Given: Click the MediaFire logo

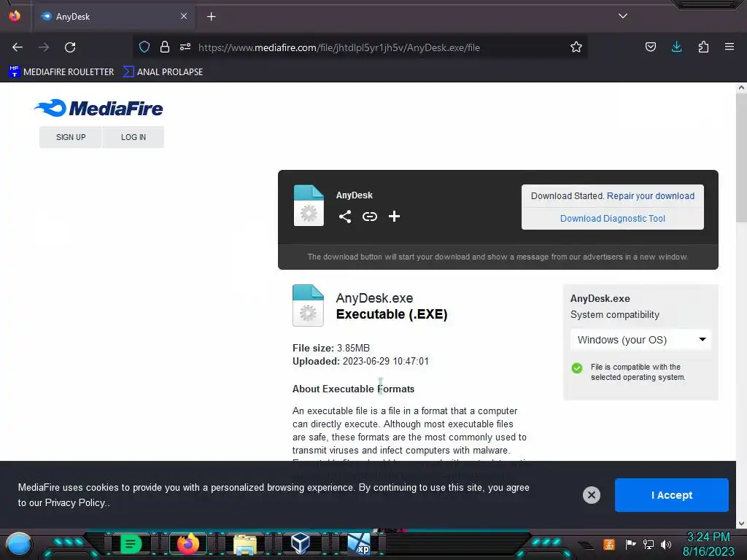Looking at the screenshot, I should pyautogui.click(x=98, y=108).
